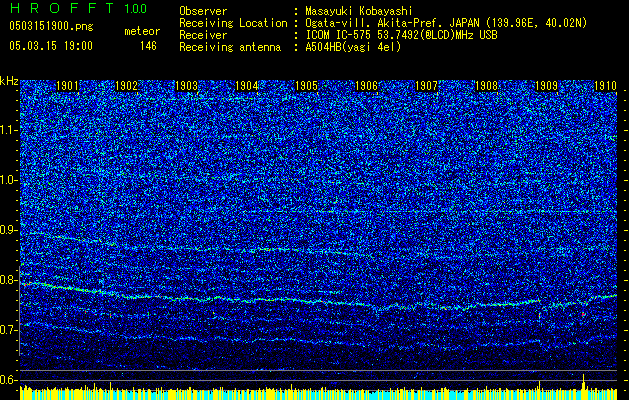Viewport: 629px width, 400px height.
Task: Select the 0.9 frequency axis label
Action: coord(9,230)
